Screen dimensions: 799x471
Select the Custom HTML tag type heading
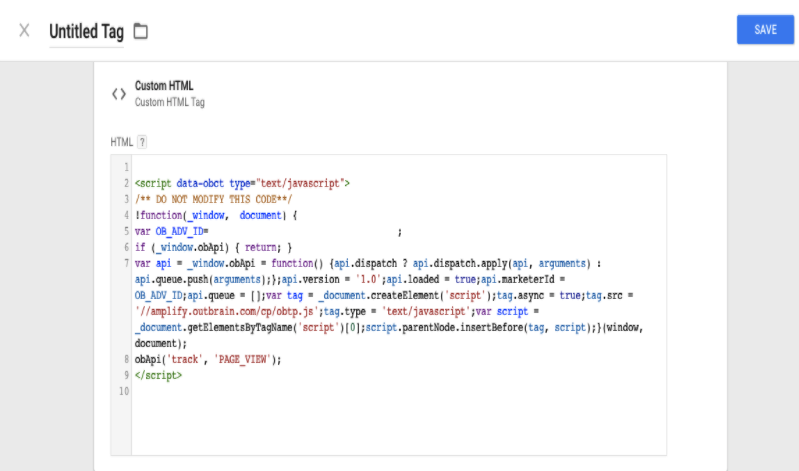(163, 86)
